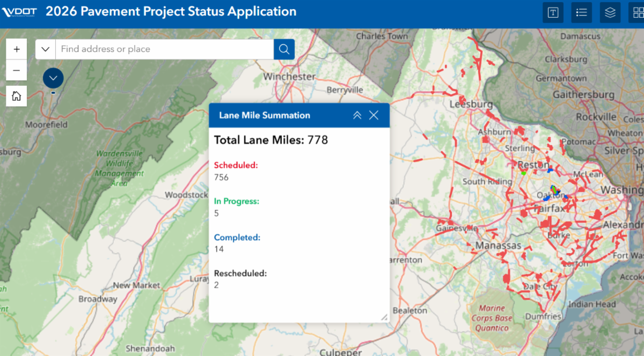This screenshot has height=356, width=644.
Task: Click New Market map label
Action: [136, 285]
